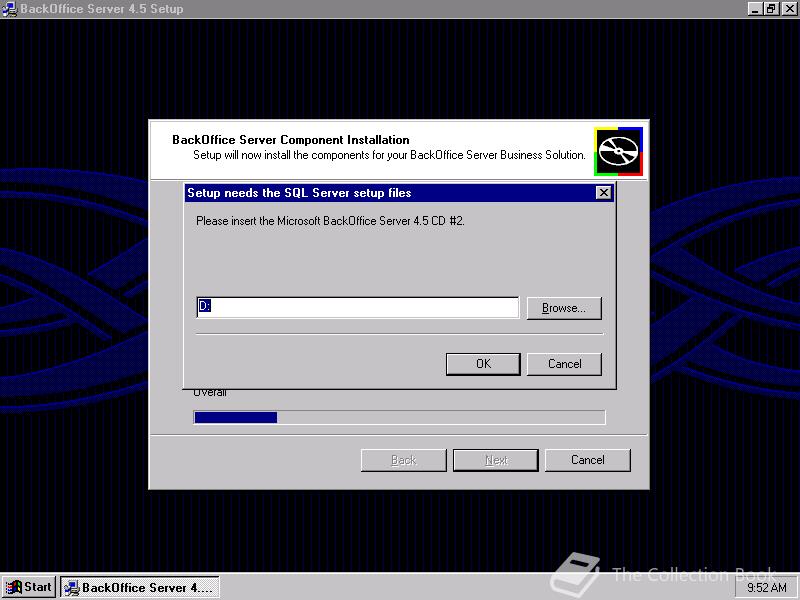
Task: Open the Windows Start menu
Action: tap(28, 587)
